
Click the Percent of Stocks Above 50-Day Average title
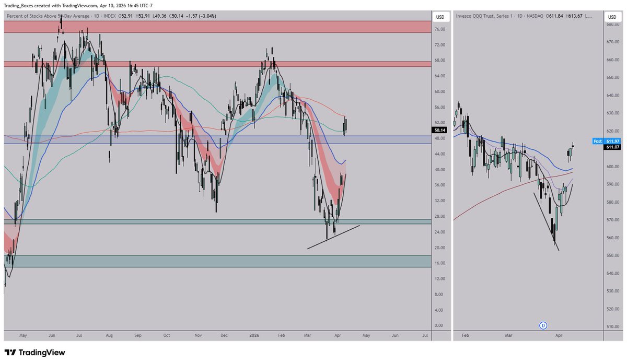[48, 16]
